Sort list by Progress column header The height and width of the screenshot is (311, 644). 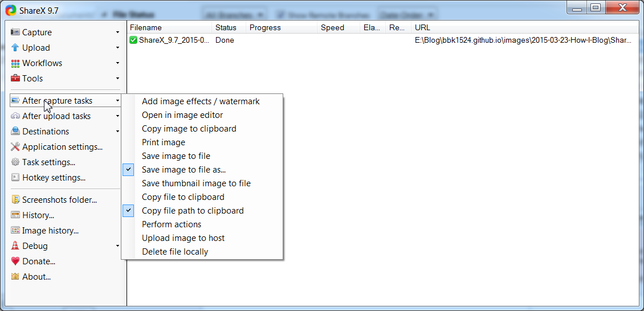(x=282, y=27)
